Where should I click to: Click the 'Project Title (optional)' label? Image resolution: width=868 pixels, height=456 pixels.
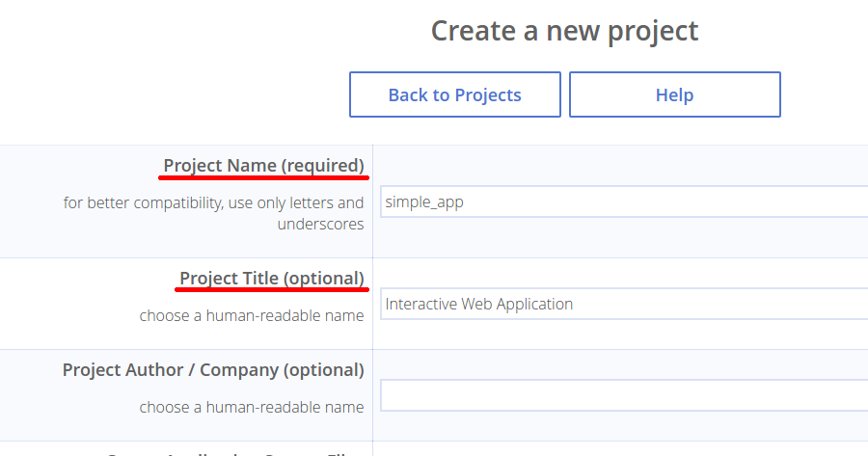pos(272,278)
